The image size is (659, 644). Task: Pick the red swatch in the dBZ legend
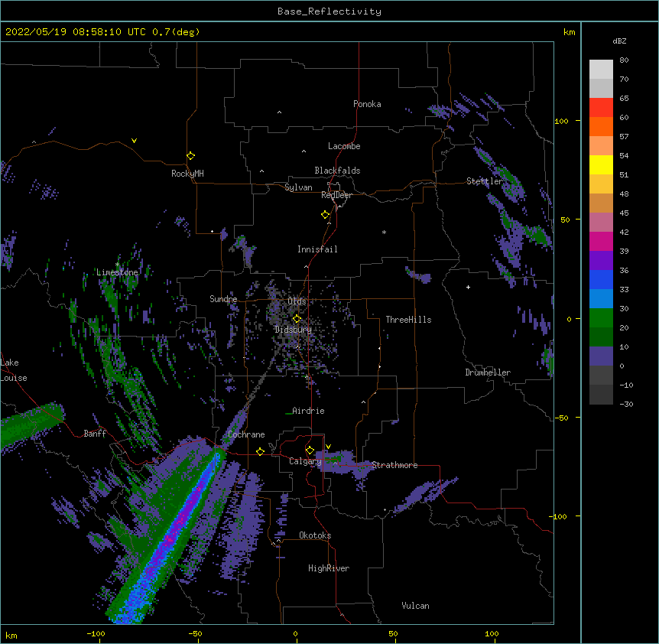(x=601, y=107)
